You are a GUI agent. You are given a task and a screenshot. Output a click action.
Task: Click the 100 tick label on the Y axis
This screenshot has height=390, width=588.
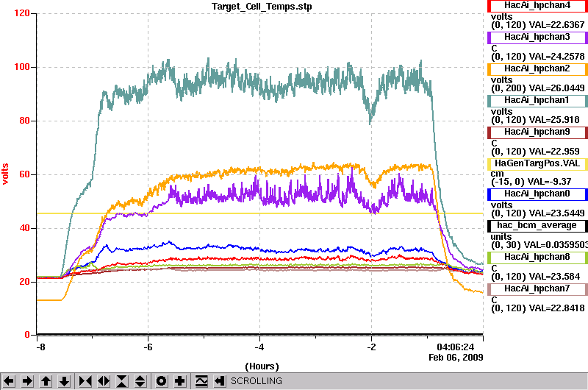pos(22,67)
